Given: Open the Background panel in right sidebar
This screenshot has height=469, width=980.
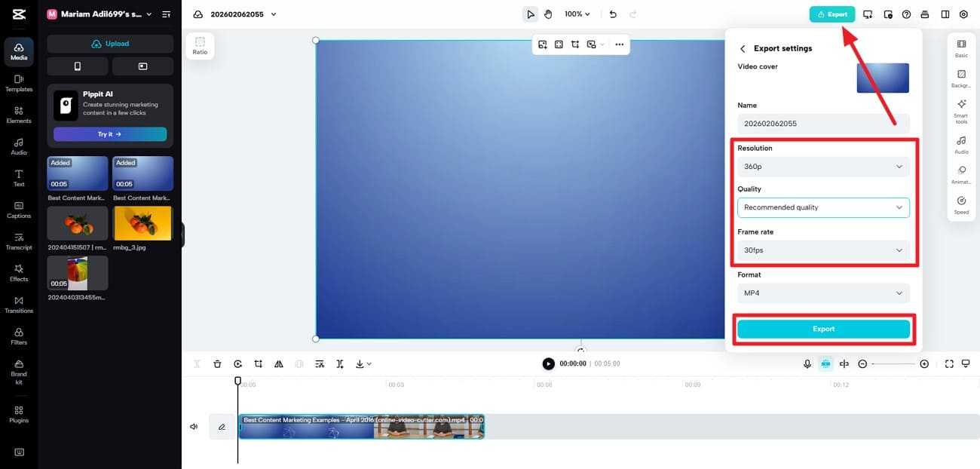Looking at the screenshot, I should click(x=961, y=78).
